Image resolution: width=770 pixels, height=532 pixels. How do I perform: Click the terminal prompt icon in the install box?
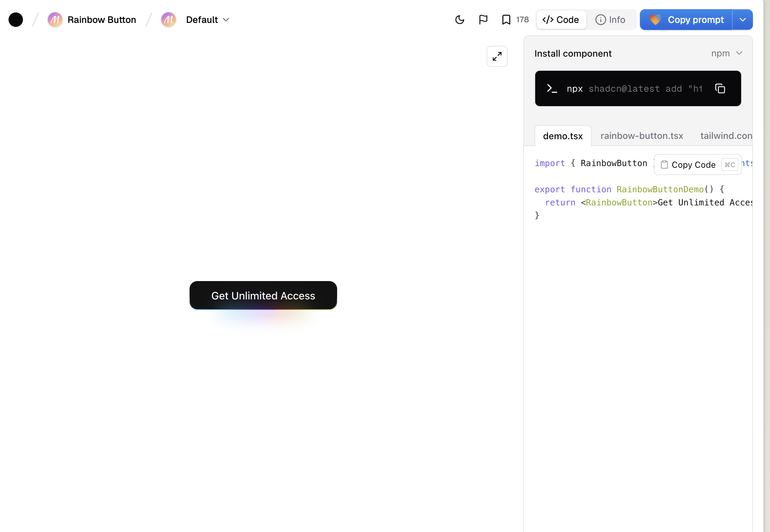[x=552, y=88]
